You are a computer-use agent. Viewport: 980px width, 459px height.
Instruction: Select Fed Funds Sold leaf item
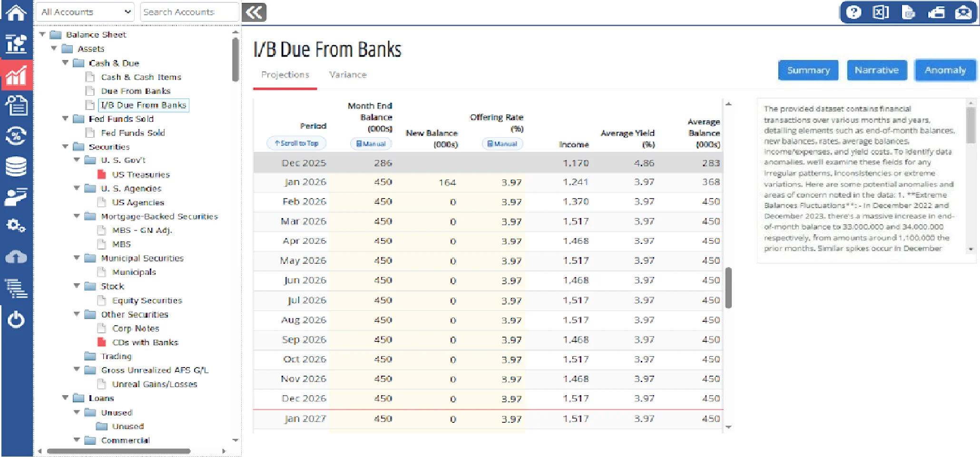tap(133, 133)
